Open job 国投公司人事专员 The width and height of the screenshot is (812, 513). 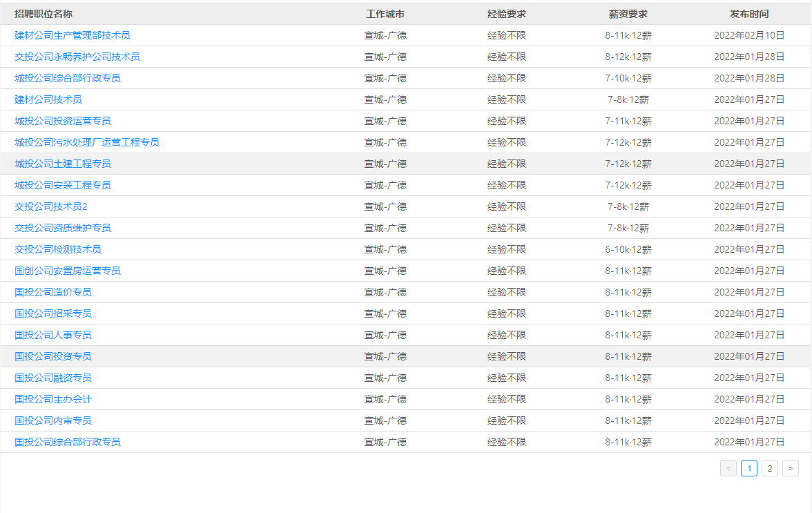click(52, 335)
